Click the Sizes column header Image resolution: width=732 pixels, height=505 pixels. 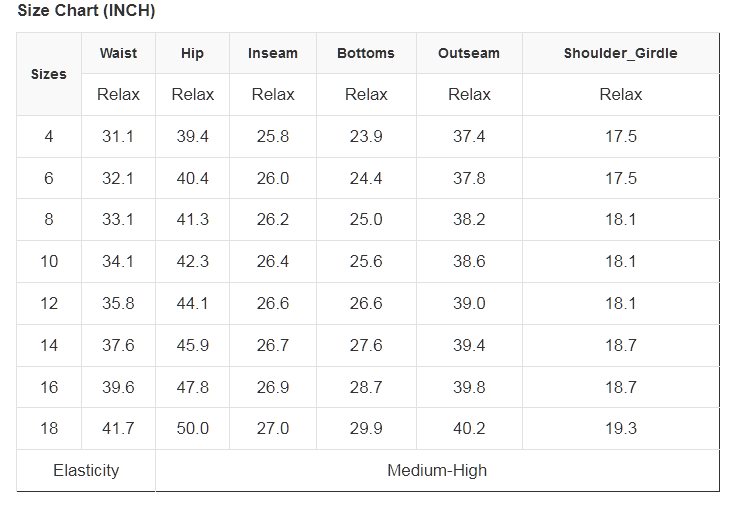(49, 74)
